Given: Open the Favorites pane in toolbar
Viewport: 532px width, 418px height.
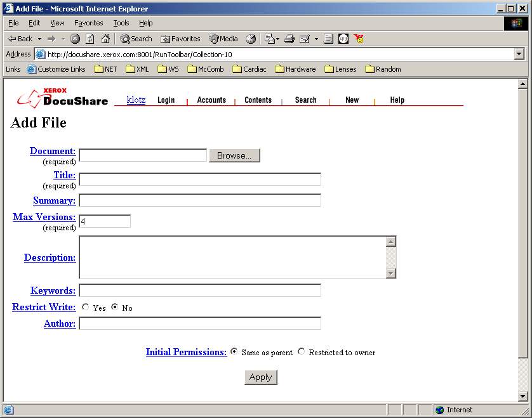Looking at the screenshot, I should [x=180, y=39].
